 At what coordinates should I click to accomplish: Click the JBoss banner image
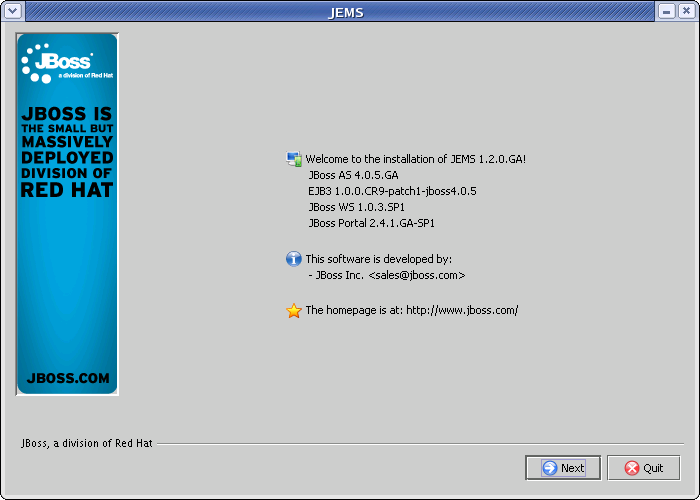coord(67,214)
